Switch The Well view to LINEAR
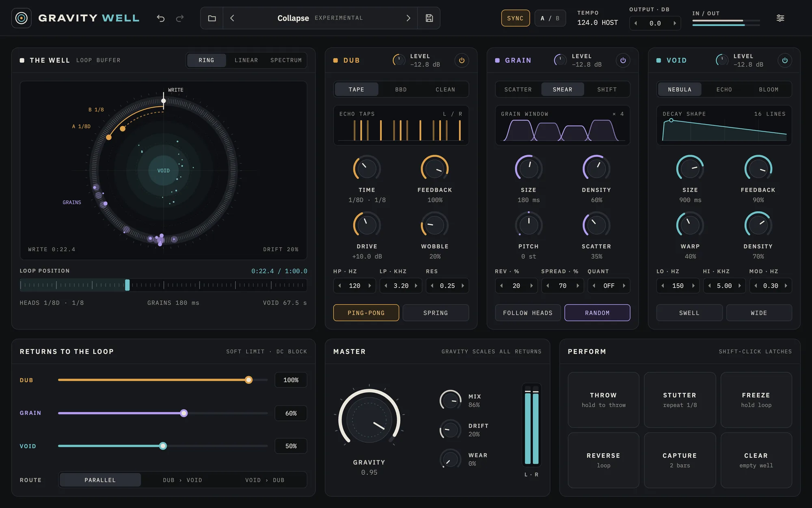This screenshot has width=812, height=508. click(x=246, y=60)
